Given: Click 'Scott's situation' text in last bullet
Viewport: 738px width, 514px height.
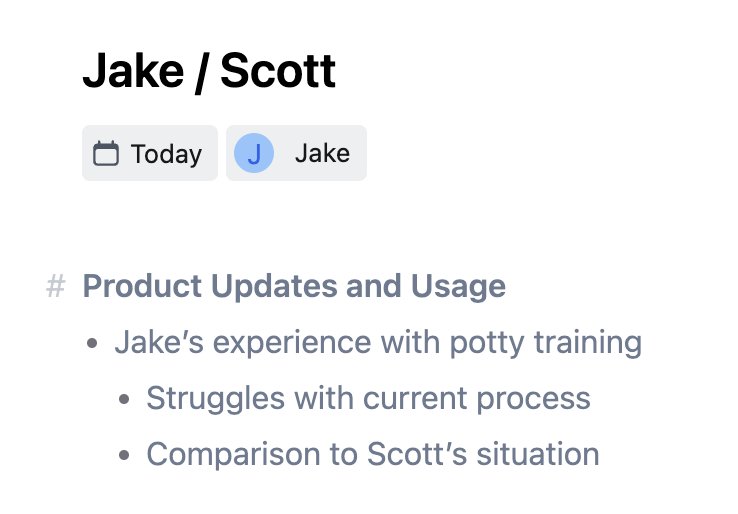Looking at the screenshot, I should (483, 454).
